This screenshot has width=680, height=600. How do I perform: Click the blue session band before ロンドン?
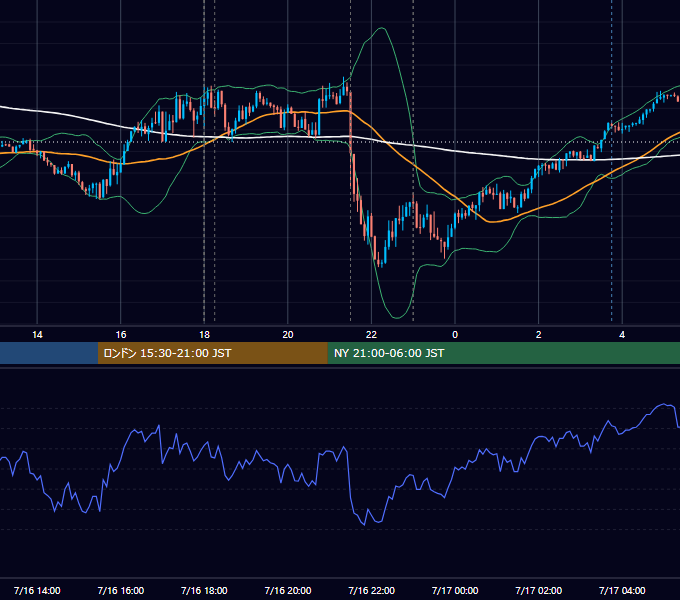pyautogui.click(x=49, y=353)
